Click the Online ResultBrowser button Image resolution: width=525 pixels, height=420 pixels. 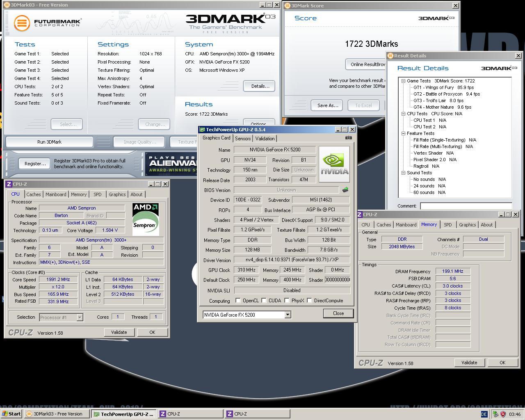click(x=366, y=64)
